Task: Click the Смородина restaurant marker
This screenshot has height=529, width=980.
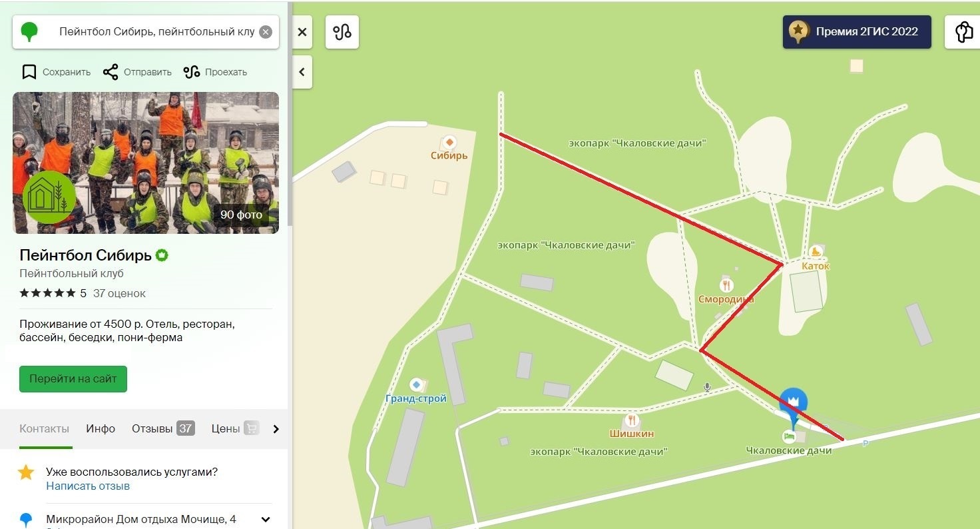Action: click(726, 285)
